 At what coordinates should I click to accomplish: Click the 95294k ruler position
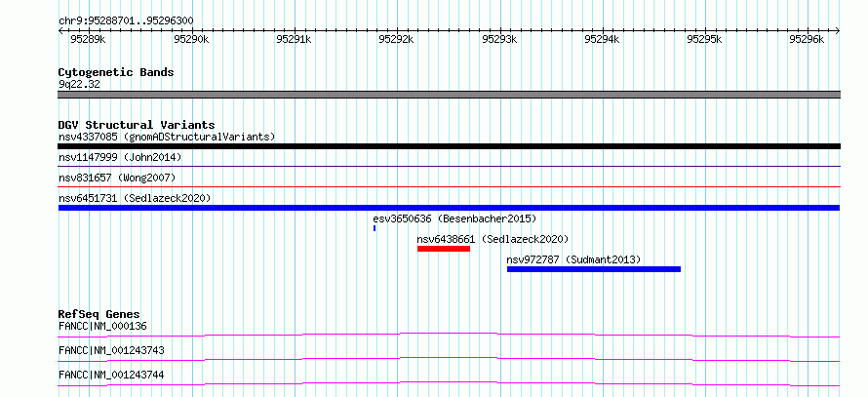tap(602, 39)
